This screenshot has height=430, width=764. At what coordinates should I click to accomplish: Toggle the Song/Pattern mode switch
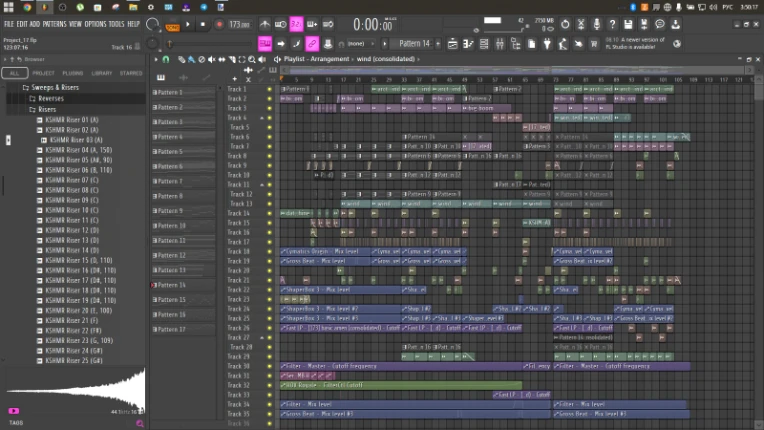tap(172, 25)
